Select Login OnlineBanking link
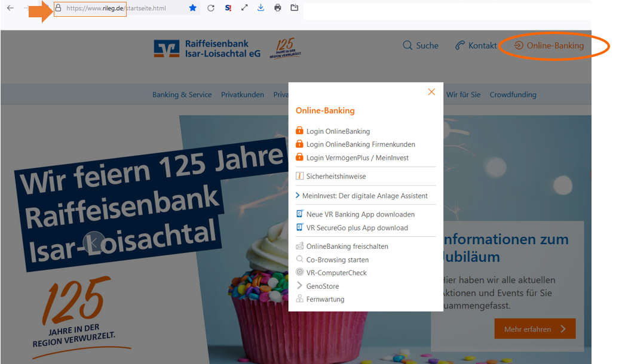The image size is (619, 364). pos(338,131)
